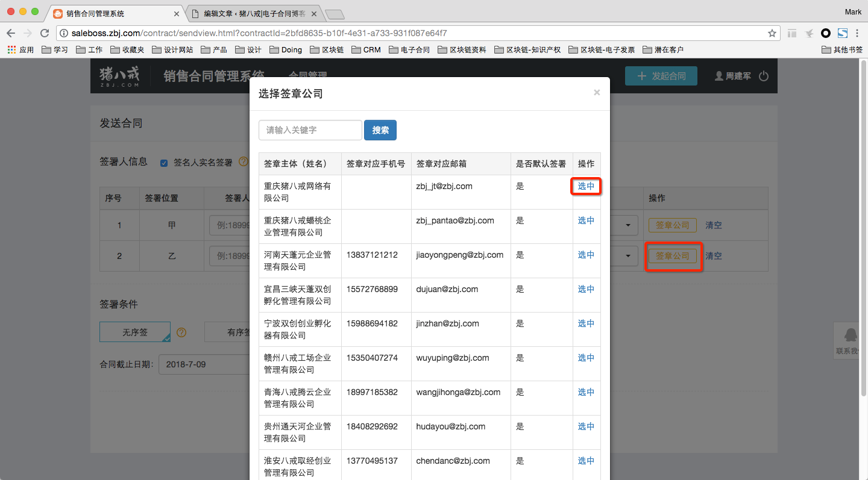The width and height of the screenshot is (868, 480).
Task: Select the 无序签 signing option
Action: point(135,332)
